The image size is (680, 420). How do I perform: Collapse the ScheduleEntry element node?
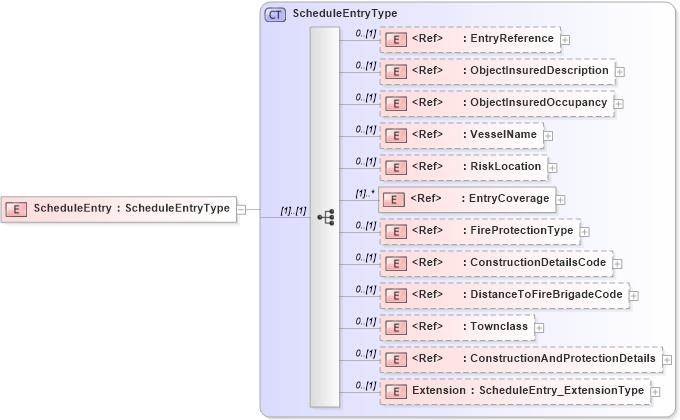[242, 210]
